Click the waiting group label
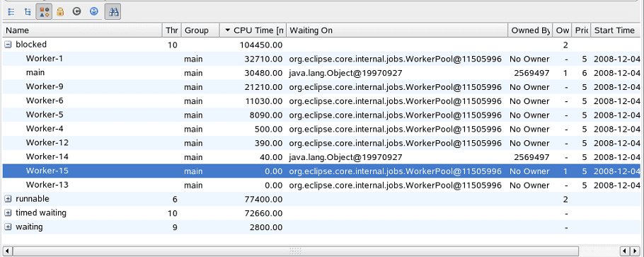Screen dimensions: 644x257 tap(29, 227)
